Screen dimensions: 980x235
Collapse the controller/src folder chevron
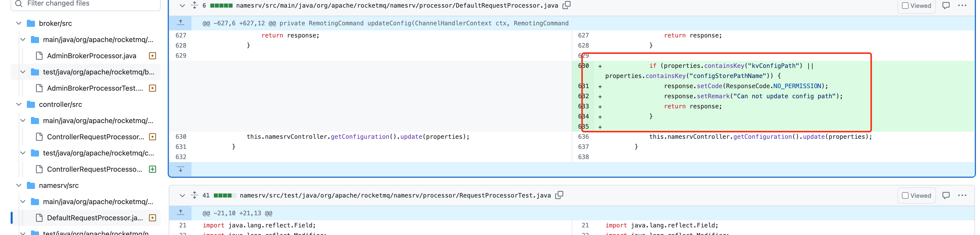[19, 104]
